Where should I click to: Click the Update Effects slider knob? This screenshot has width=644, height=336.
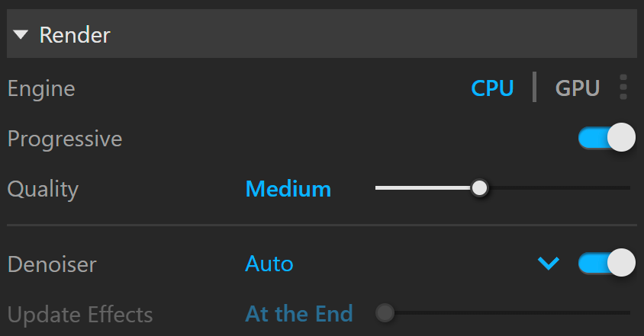click(385, 313)
